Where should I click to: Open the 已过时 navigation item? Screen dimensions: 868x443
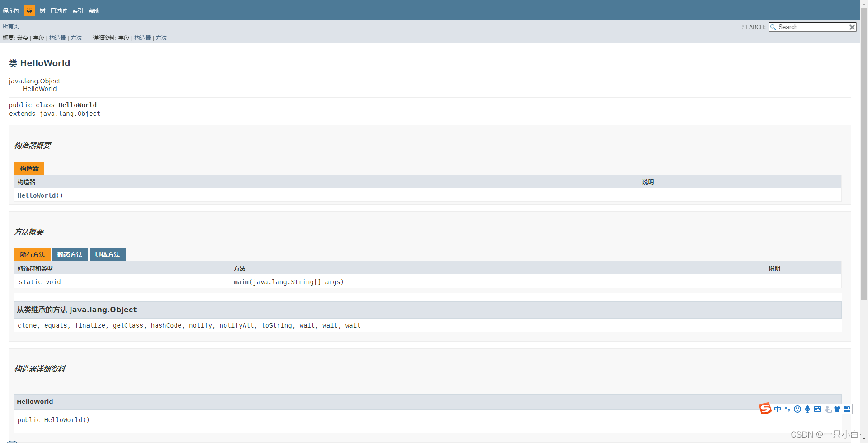[59, 10]
